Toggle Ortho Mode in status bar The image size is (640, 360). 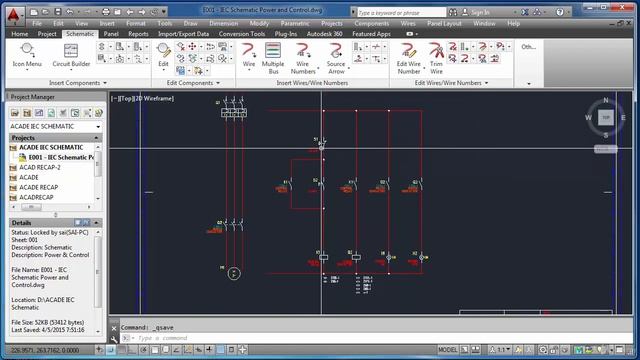(133, 350)
